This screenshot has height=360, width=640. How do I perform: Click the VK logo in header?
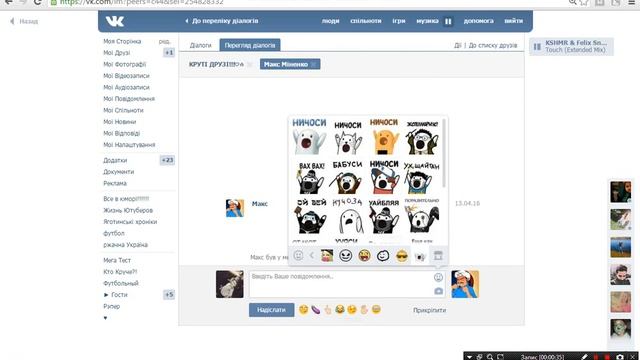115,21
